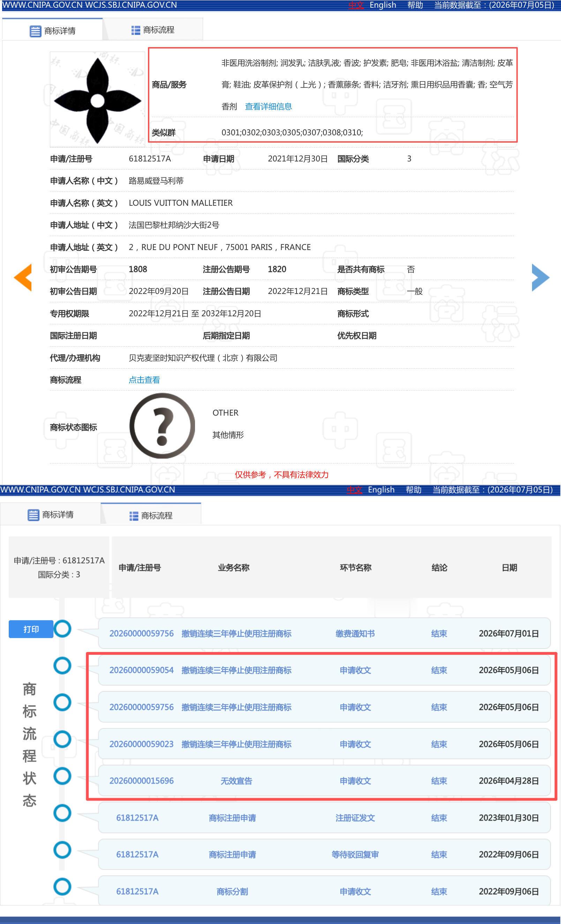Click the 20260000059054 application number
This screenshot has height=924, width=561.
[141, 670]
